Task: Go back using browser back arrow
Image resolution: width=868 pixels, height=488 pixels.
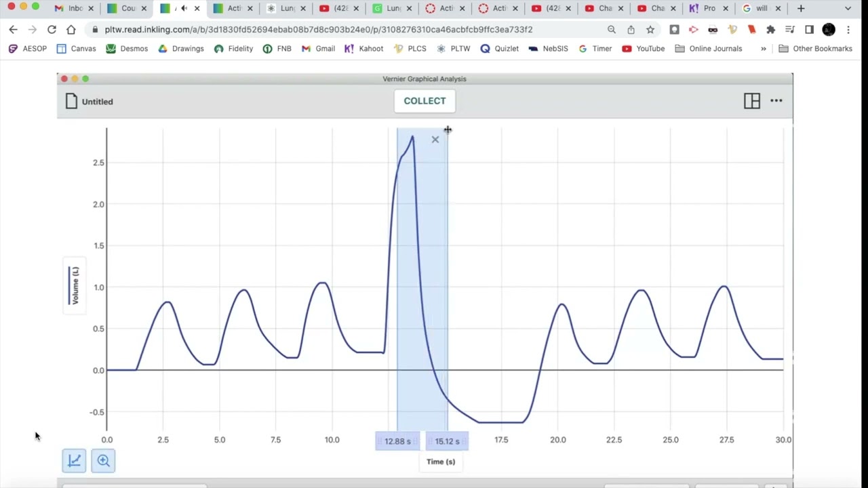Action: (13, 30)
